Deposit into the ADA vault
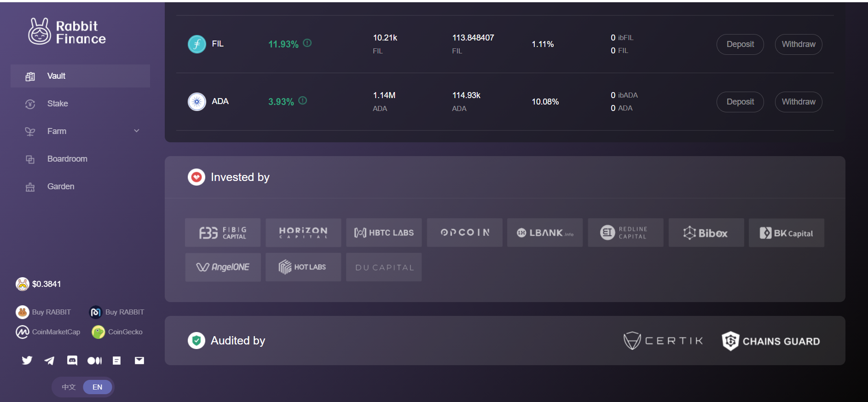Viewport: 868px width, 402px height. pos(740,102)
